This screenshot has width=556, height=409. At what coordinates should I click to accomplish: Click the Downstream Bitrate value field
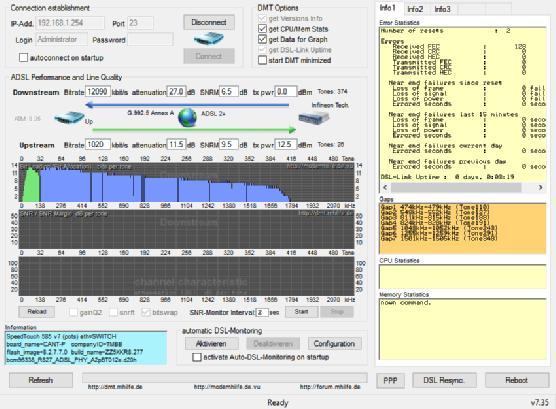click(98, 92)
